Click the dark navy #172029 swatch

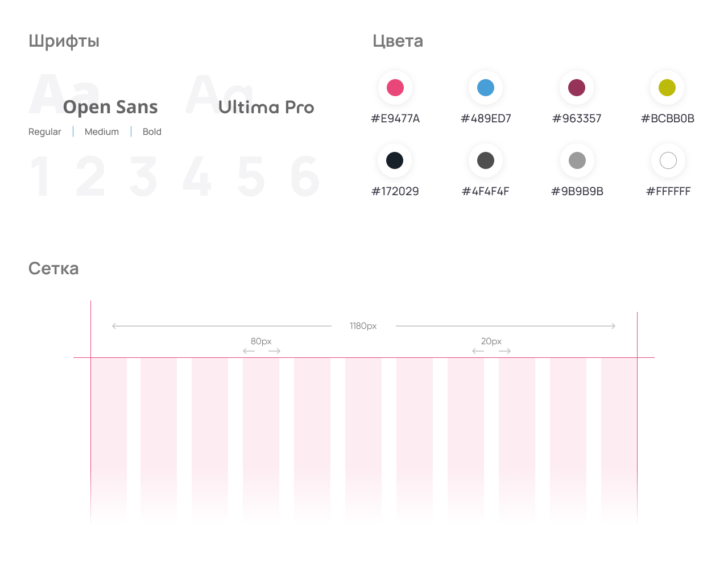tap(395, 160)
